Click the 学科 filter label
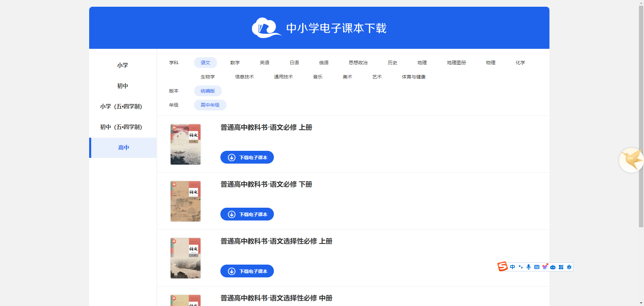Image resolution: width=644 pixels, height=306 pixels. pyautogui.click(x=174, y=63)
